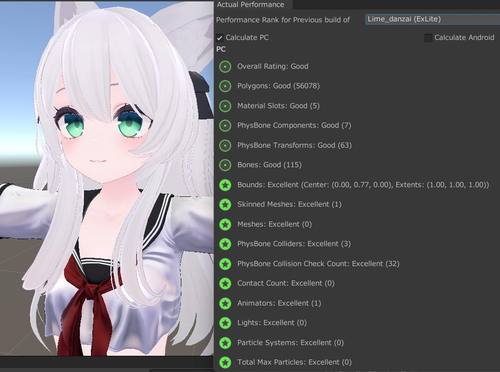The image size is (500, 372).
Task: Select the text PhysBone Colliders: Excellent (3)
Action: (294, 244)
